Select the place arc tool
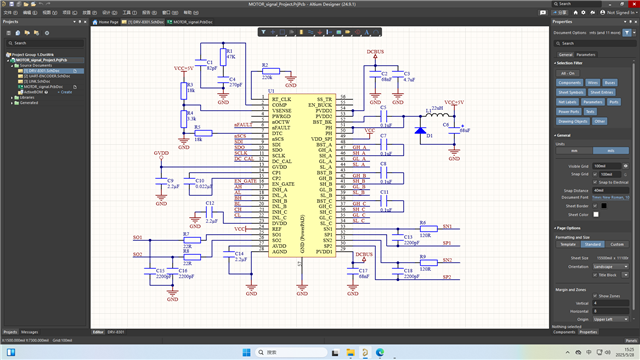Viewport: 640px width, 360px height. click(376, 32)
